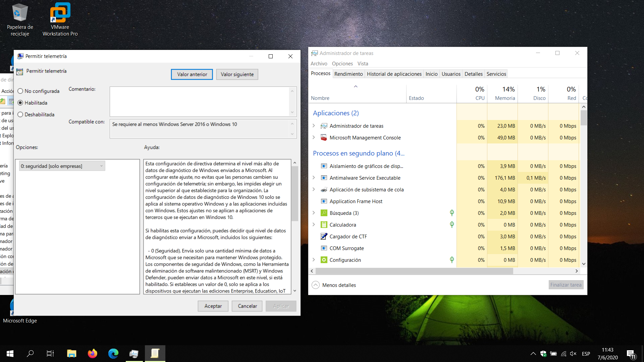Switch to the Rendimiento tab
The width and height of the screenshot is (644, 362).
click(348, 74)
